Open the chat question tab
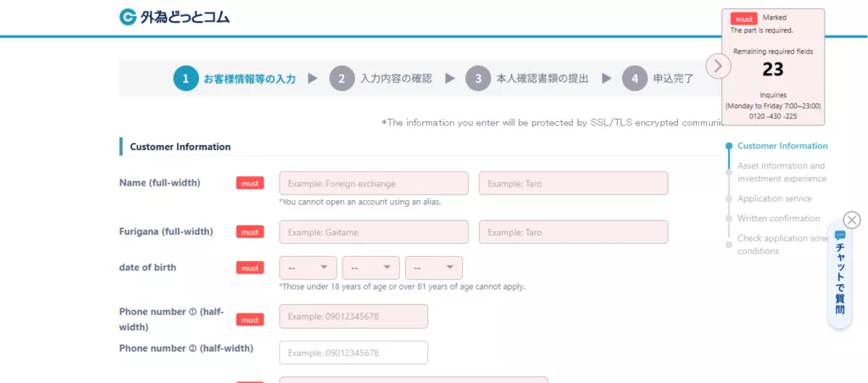This screenshot has width=868, height=383. (x=840, y=274)
